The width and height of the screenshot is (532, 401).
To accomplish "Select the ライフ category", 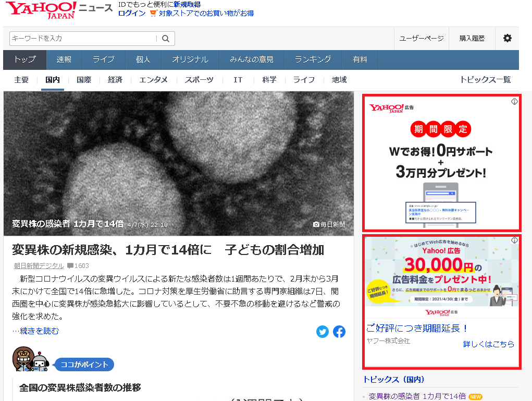I will [304, 80].
